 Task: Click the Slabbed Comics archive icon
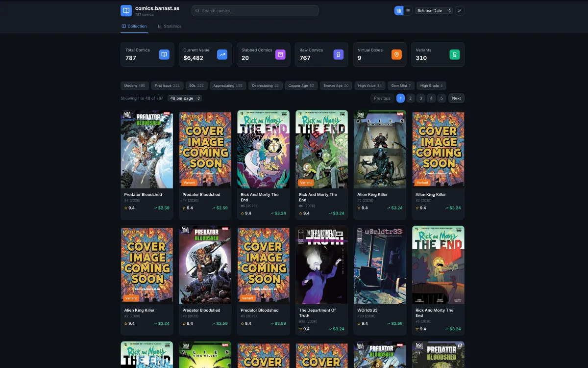[x=280, y=54]
